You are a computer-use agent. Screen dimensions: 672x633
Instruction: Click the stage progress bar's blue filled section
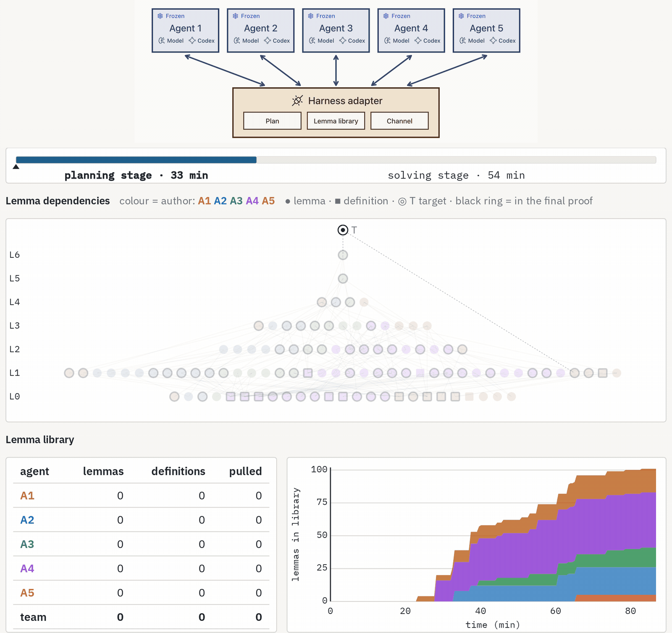136,160
